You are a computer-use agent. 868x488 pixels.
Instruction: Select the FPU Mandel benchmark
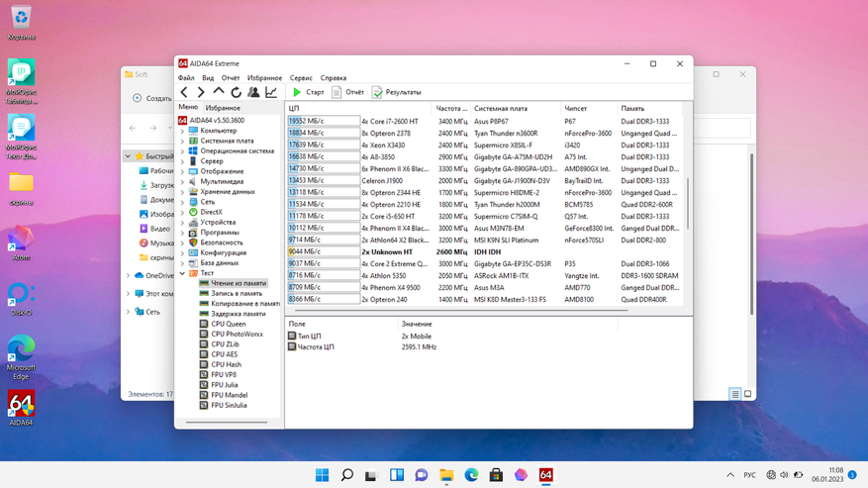tap(224, 395)
